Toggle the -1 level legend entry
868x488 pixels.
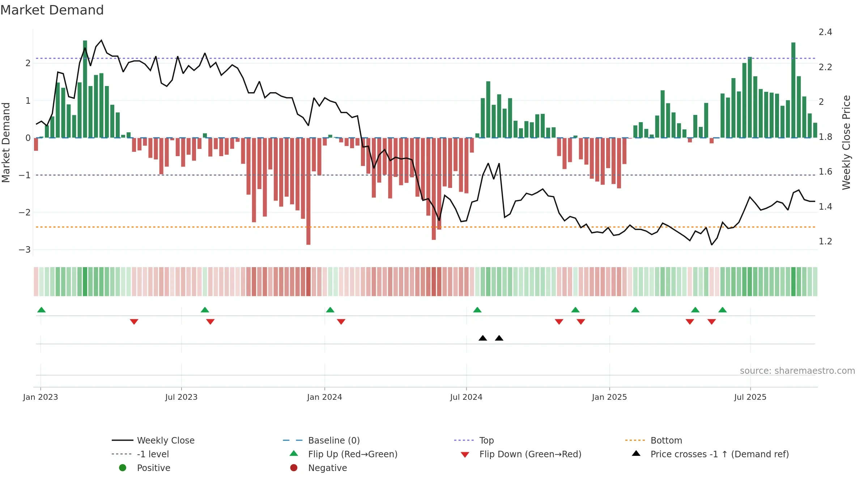pos(153,454)
